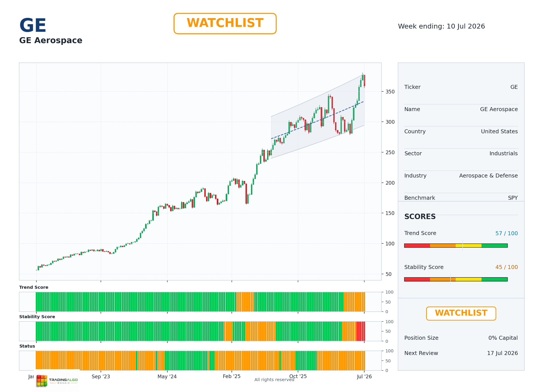Image resolution: width=549 pixels, height=392 pixels.
Task: Click the 200 price axis label
Action: 390,183
